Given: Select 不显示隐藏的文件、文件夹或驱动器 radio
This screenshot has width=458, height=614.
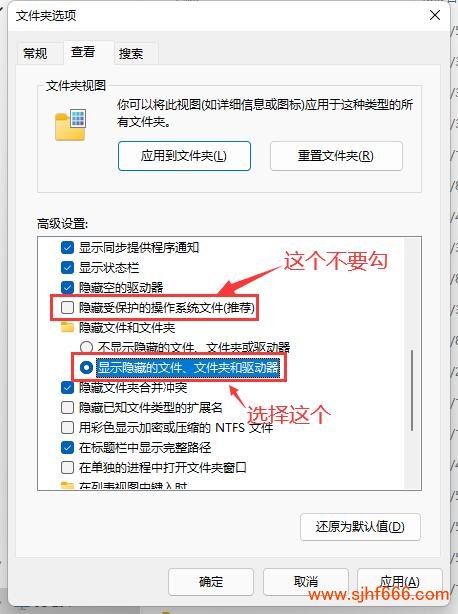Looking at the screenshot, I should [86, 347].
